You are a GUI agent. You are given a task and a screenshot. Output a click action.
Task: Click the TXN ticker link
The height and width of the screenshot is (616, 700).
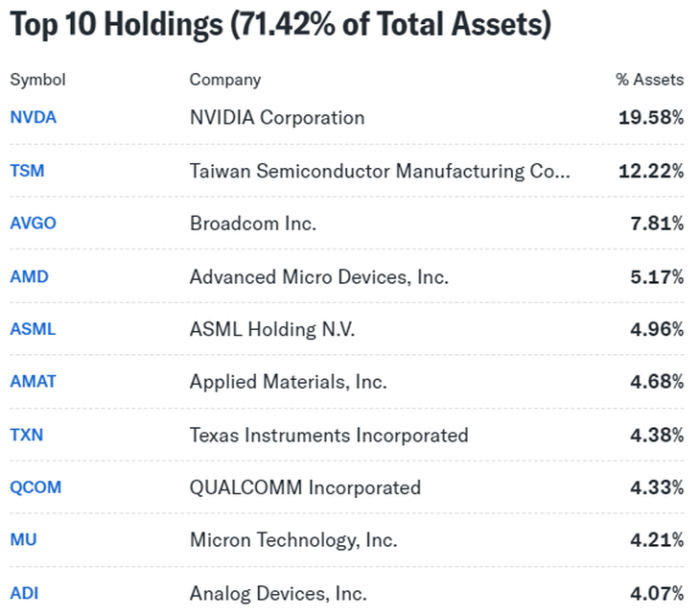pyautogui.click(x=27, y=435)
